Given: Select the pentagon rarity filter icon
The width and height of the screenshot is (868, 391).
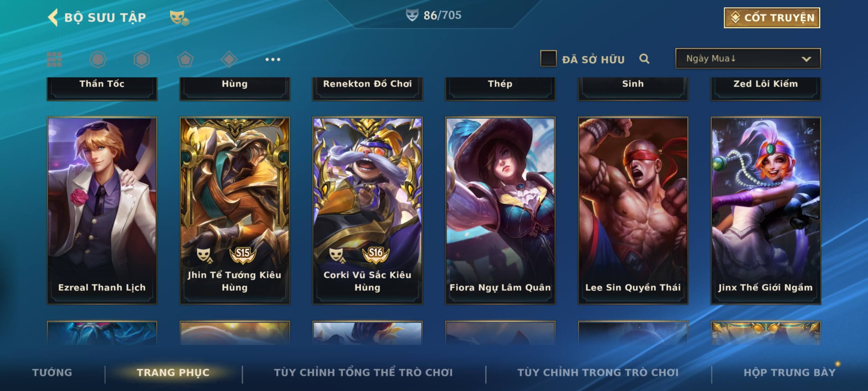Looking at the screenshot, I should (185, 59).
